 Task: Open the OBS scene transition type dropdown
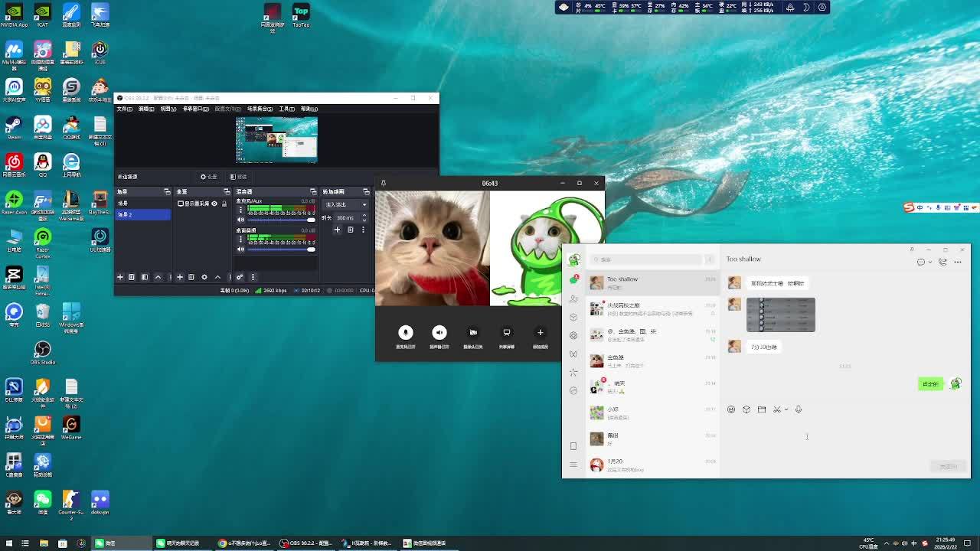345,204
